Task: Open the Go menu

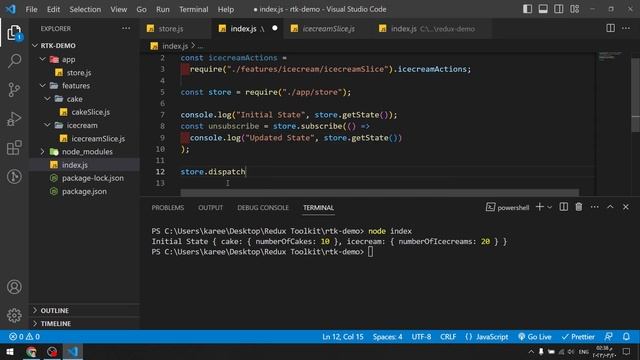Action: (x=141, y=9)
